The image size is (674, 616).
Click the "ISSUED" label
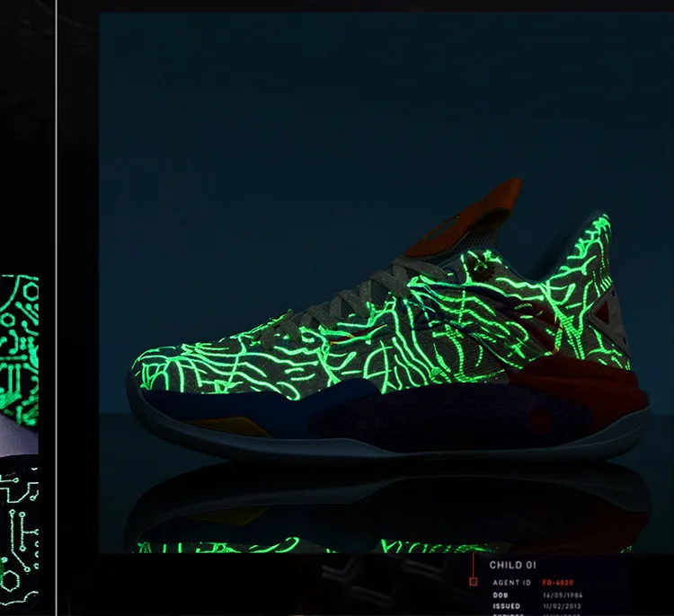click(506, 606)
